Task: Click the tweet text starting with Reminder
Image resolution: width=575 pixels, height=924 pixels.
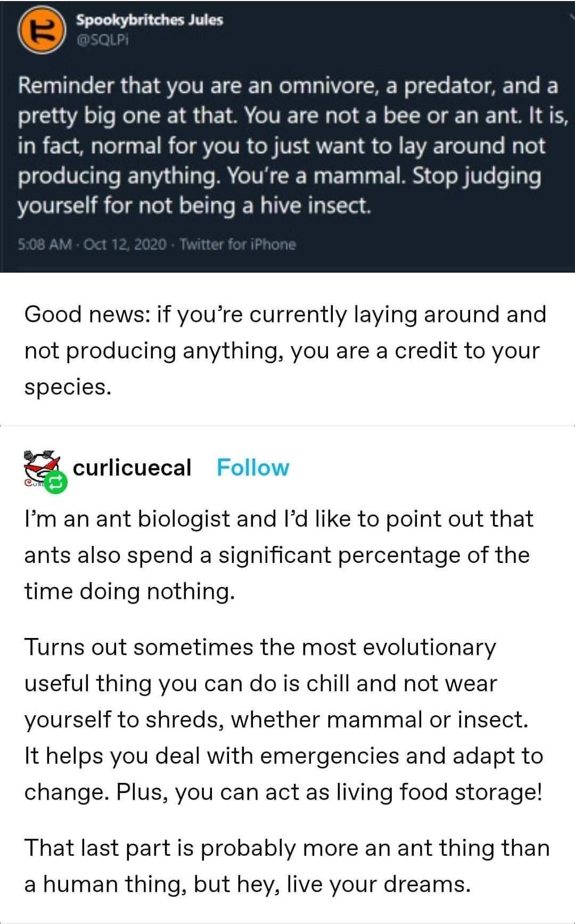Action: (287, 145)
